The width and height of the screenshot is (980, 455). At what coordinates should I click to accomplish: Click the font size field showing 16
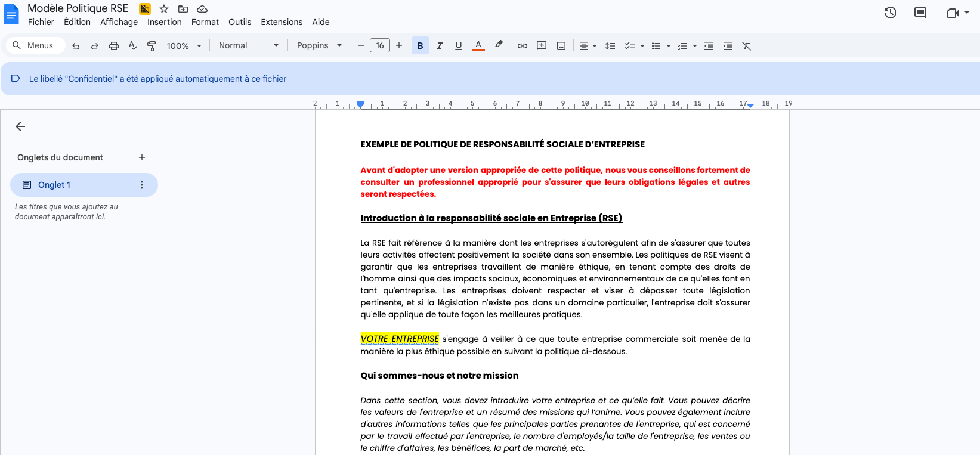(380, 46)
